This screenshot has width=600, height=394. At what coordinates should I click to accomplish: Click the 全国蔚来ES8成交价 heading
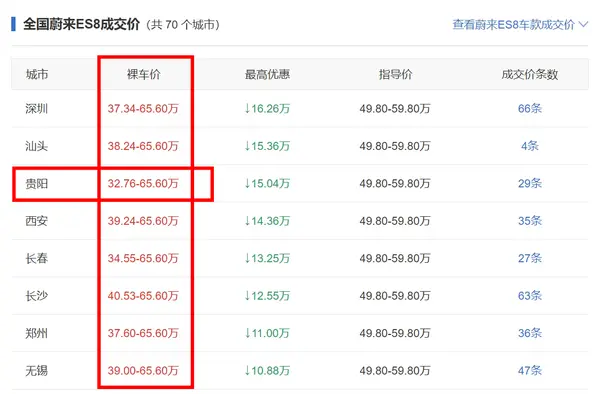point(82,24)
